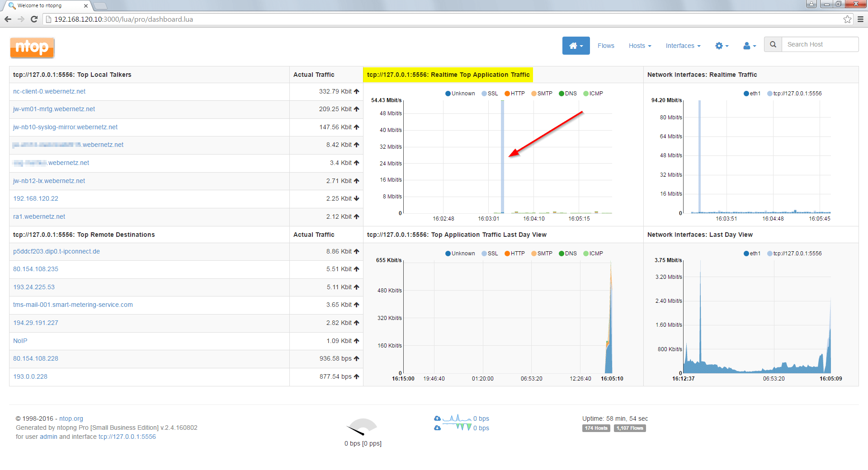Go forward in the browser

(x=21, y=19)
